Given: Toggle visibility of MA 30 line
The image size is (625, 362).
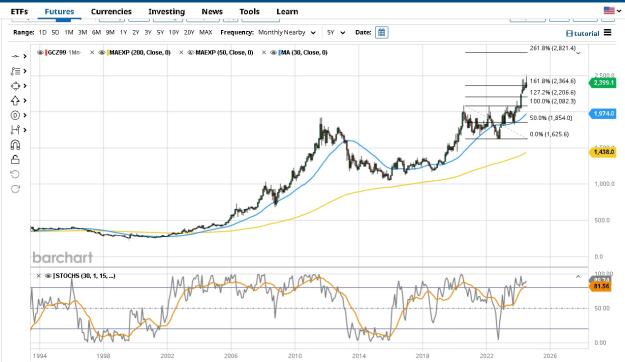Looking at the screenshot, I should tap(273, 52).
